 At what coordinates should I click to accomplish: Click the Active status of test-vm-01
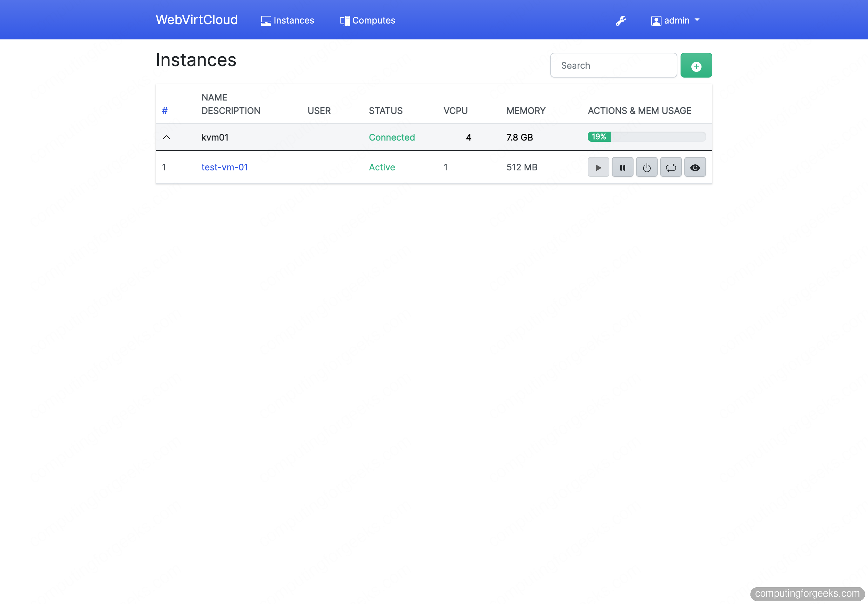pos(382,167)
